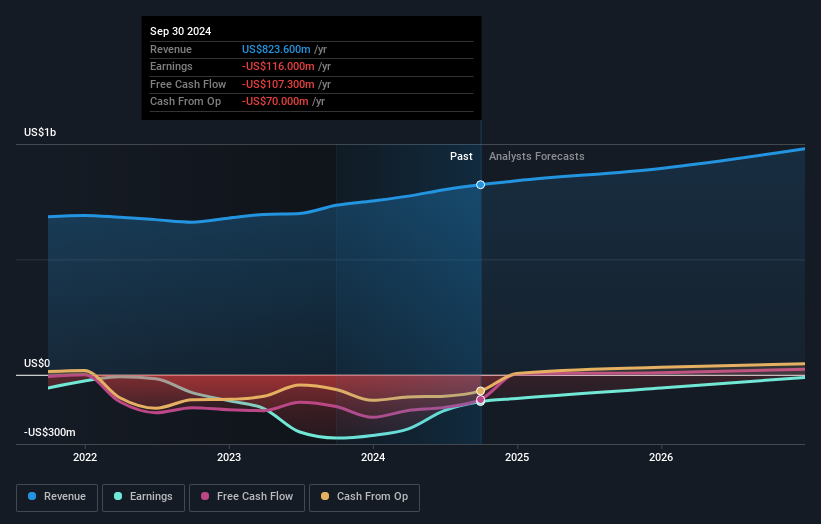Select the 2022 x-axis label
821x524 pixels.
85,457
